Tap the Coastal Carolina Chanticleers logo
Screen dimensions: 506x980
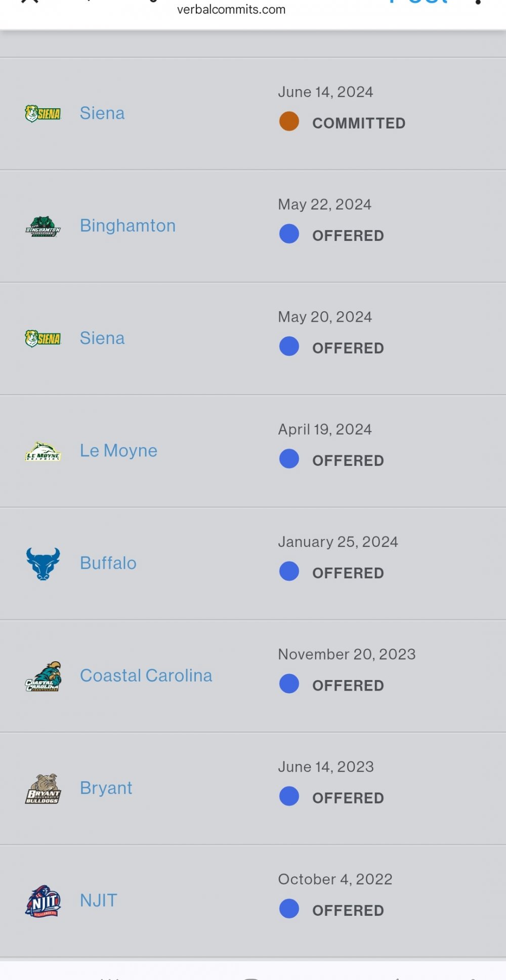coord(43,676)
